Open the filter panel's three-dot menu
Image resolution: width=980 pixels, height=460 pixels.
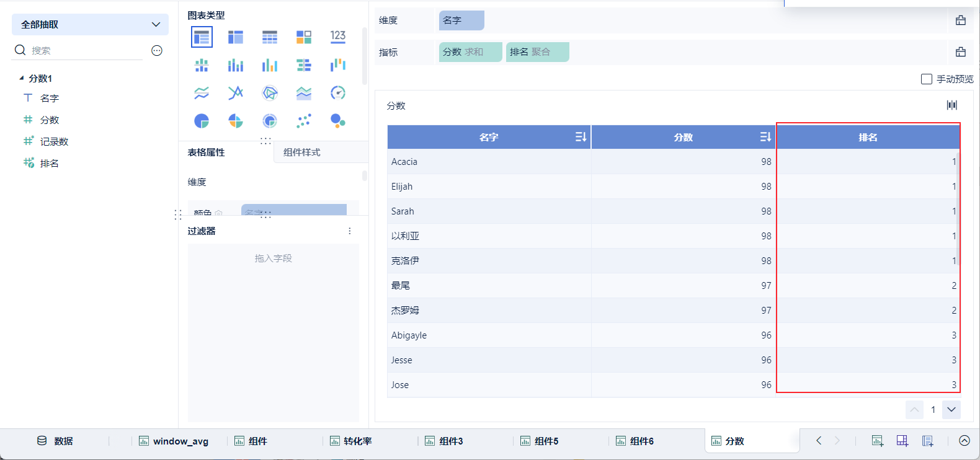[350, 231]
